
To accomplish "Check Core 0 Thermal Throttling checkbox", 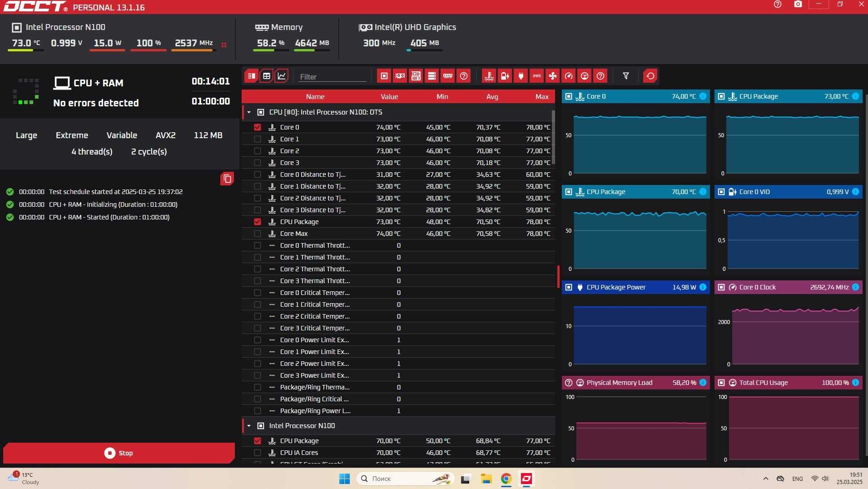I will pos(258,245).
